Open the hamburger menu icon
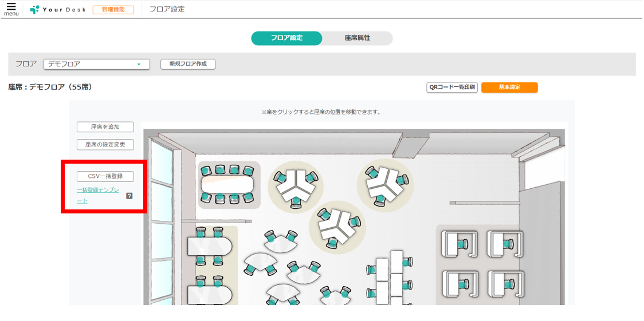Viewport: 644px width, 321px height. pos(11,9)
